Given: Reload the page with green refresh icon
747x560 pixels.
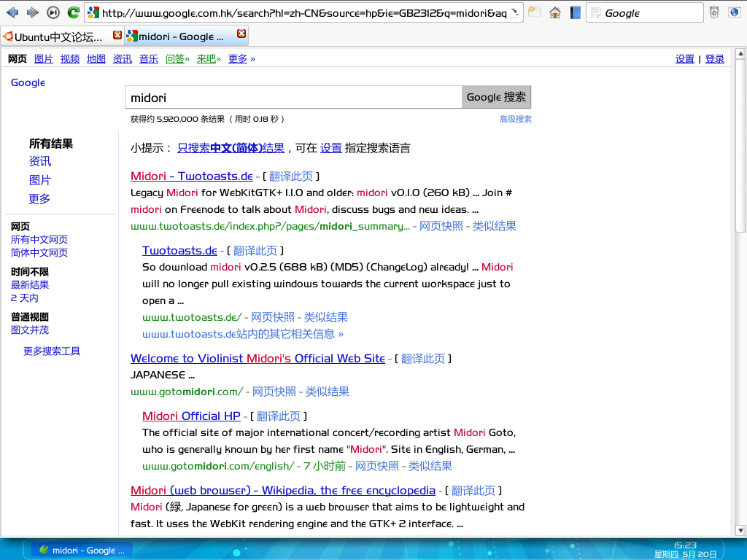Looking at the screenshot, I should [x=73, y=12].
